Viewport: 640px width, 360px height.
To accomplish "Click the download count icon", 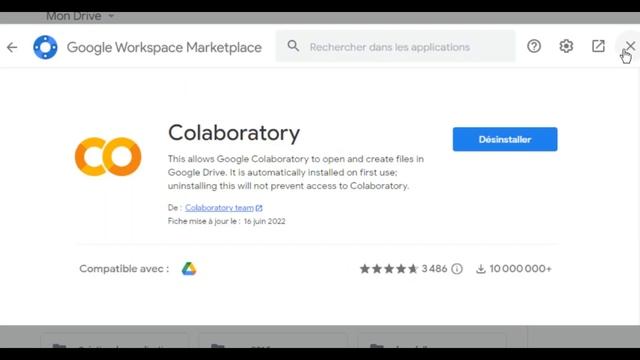I will [481, 269].
